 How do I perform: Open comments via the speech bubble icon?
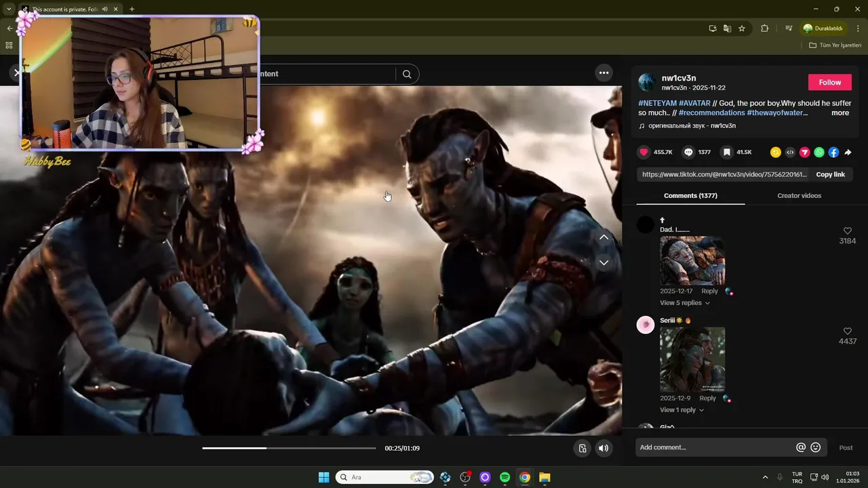coord(688,152)
